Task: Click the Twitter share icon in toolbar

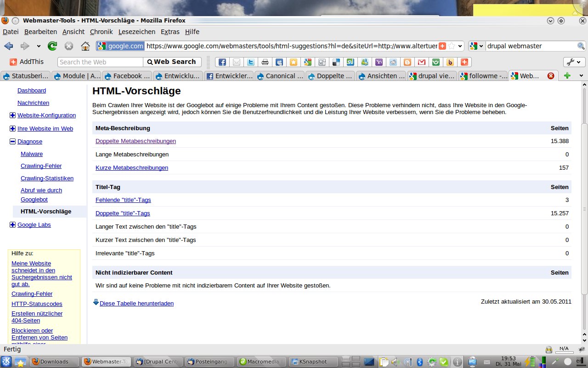Action: click(x=251, y=62)
